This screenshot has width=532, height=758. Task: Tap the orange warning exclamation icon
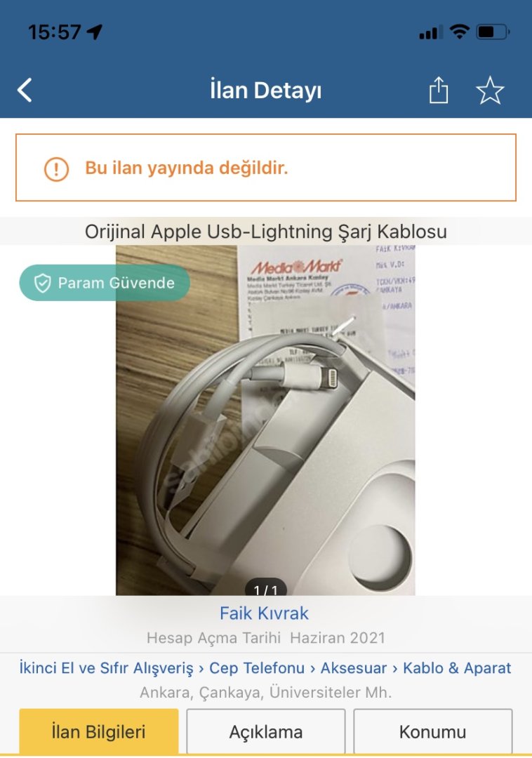tap(57, 169)
